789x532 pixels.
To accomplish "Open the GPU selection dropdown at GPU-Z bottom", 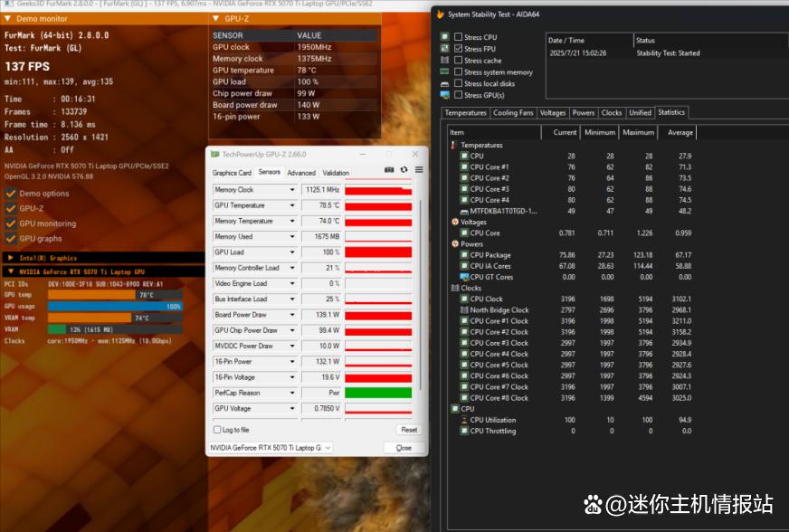I will 271,448.
